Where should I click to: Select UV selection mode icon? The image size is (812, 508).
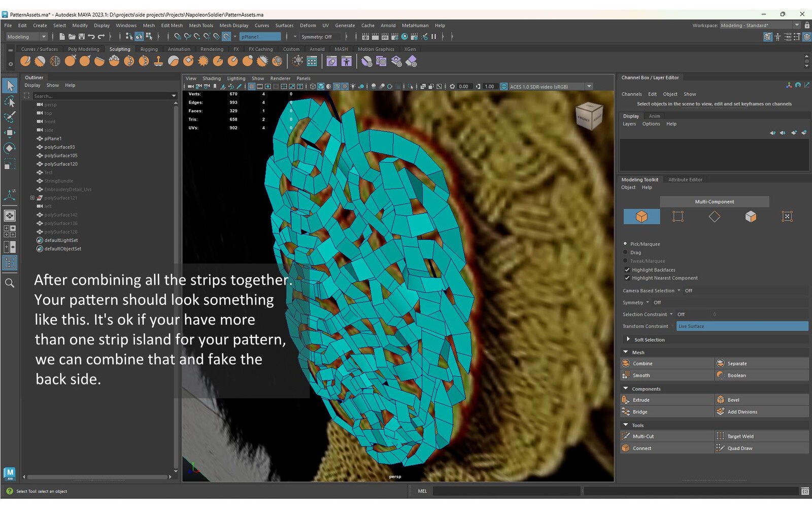(x=787, y=216)
